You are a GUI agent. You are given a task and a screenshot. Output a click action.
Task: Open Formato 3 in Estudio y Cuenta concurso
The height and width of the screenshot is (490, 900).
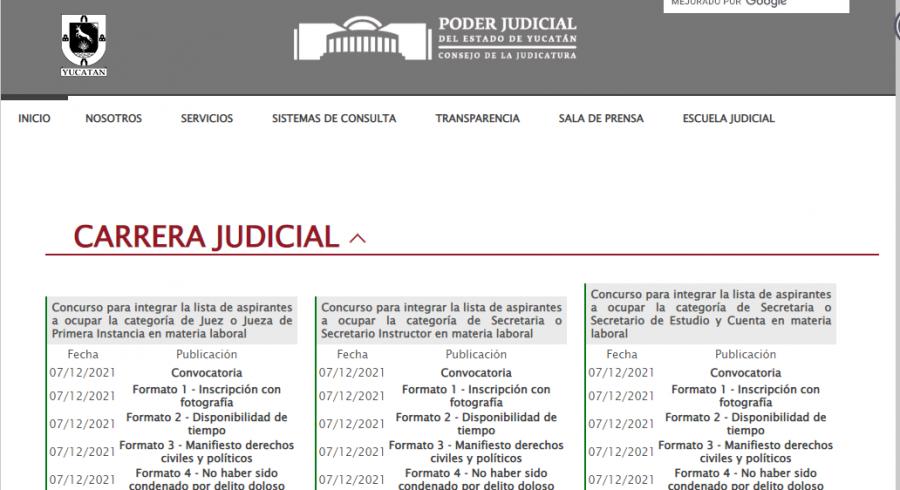[x=746, y=452]
